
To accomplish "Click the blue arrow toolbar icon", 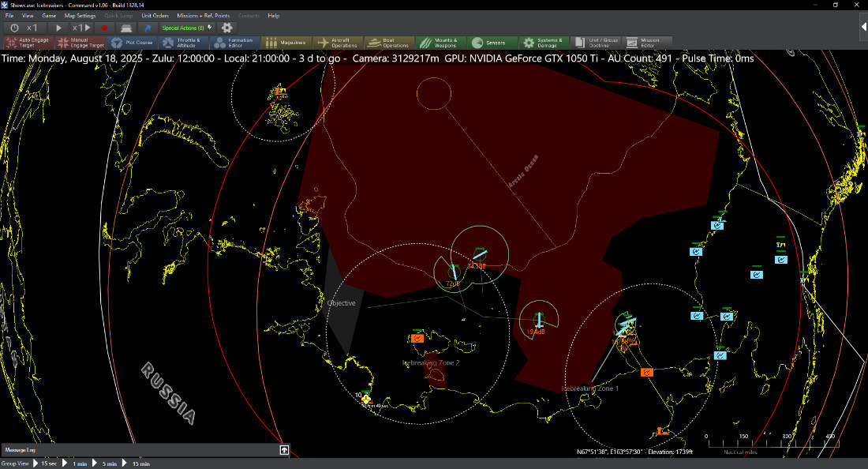I will [148, 28].
